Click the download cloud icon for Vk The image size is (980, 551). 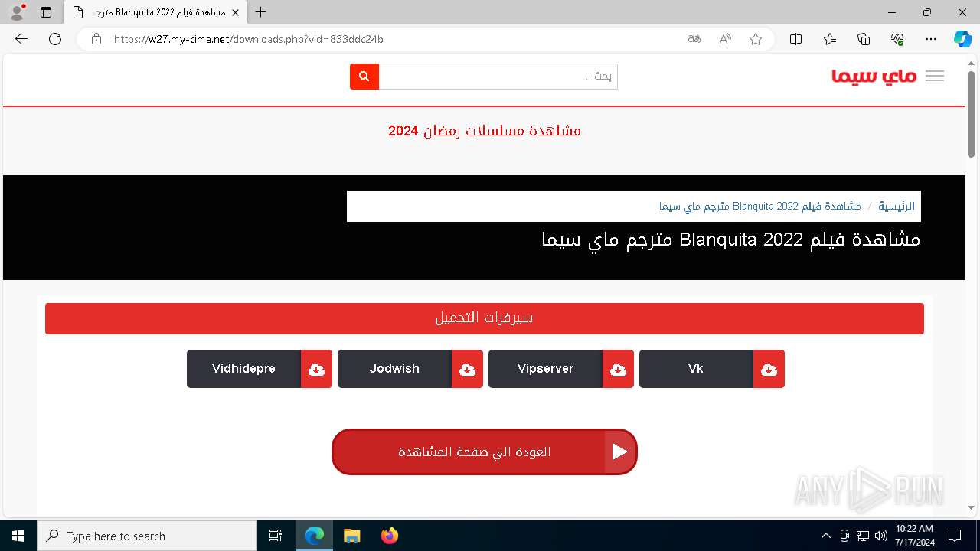pyautogui.click(x=769, y=369)
